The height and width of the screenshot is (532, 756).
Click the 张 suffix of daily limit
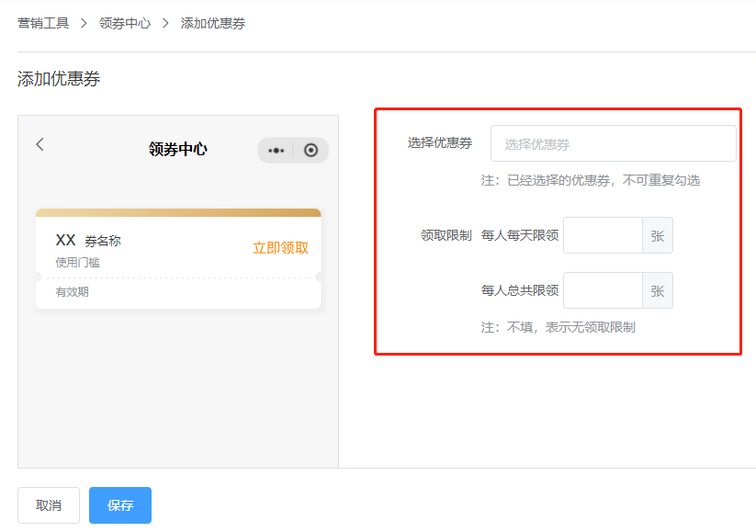click(658, 235)
